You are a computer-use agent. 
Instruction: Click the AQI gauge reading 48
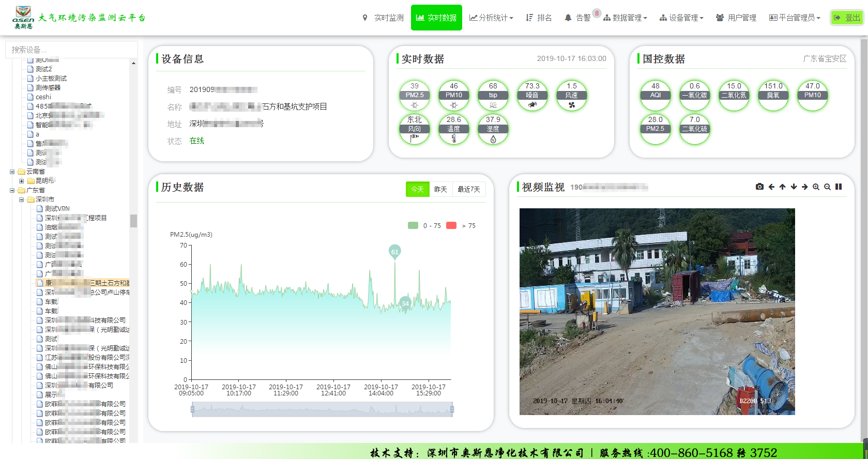click(656, 95)
